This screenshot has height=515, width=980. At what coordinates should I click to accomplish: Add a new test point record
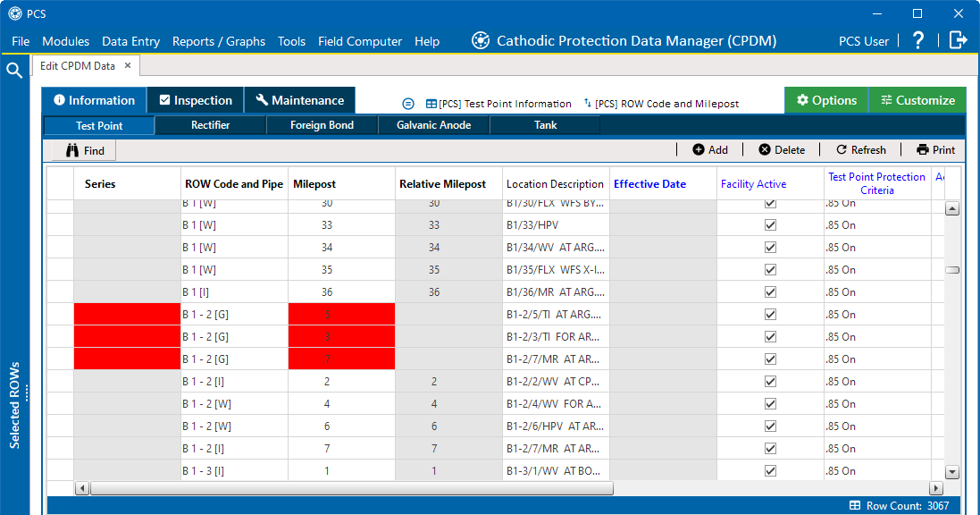click(x=709, y=150)
